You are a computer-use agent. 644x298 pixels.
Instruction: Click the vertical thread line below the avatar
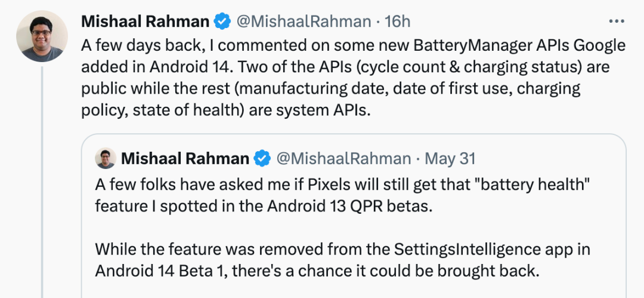coord(41,179)
